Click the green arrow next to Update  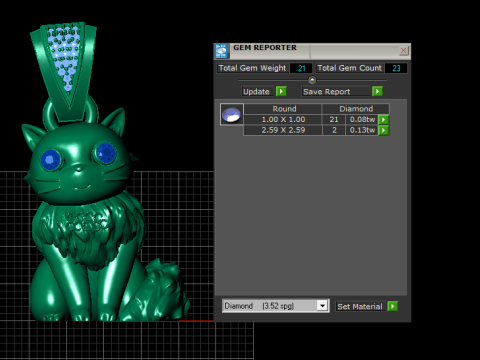click(x=281, y=91)
